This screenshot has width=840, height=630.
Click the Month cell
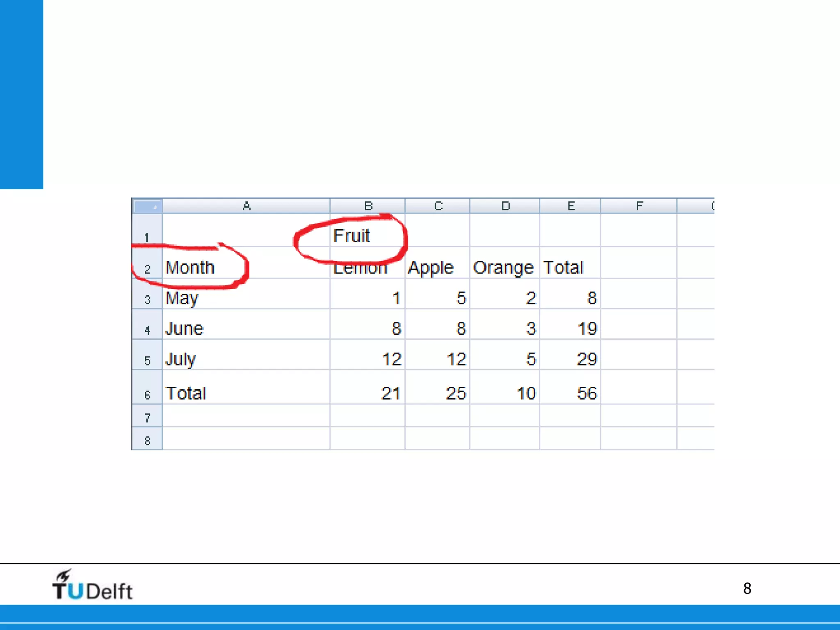[190, 267]
